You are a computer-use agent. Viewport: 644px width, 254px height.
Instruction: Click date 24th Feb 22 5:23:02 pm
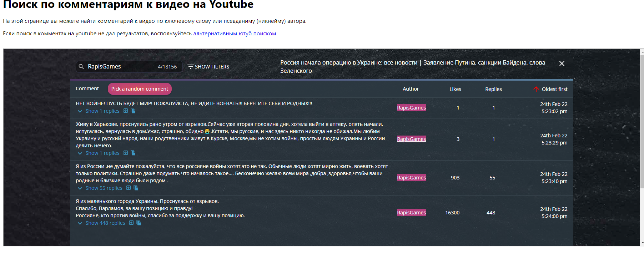(x=554, y=108)
